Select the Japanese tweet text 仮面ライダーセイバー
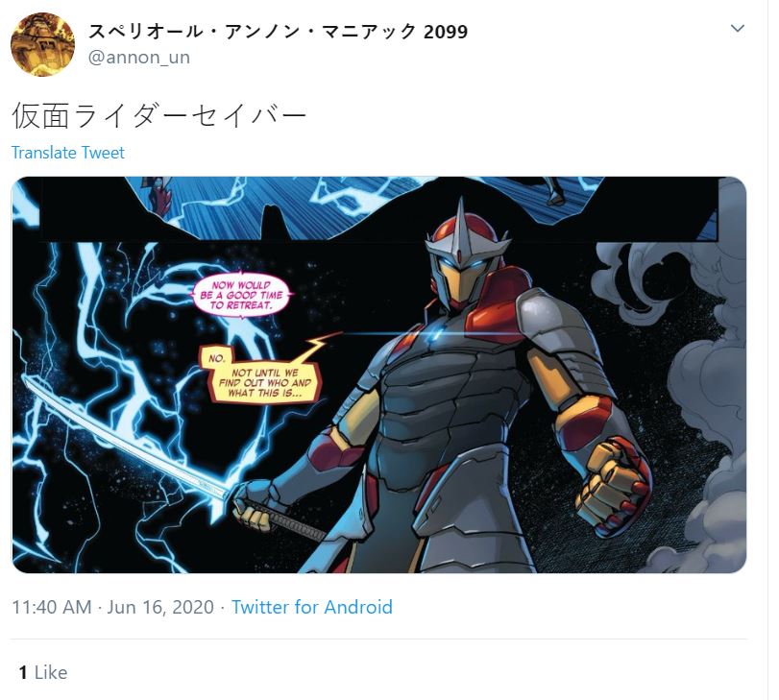The height and width of the screenshot is (700, 779). click(159, 116)
